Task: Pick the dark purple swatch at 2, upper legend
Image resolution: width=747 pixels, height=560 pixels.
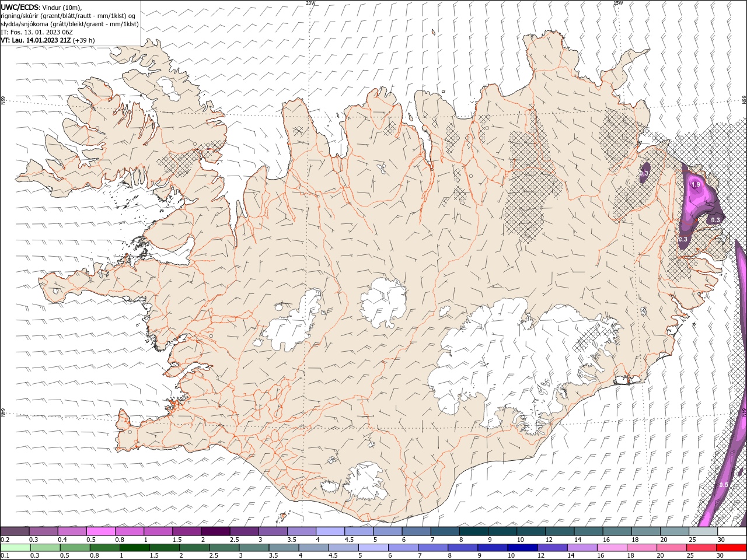Action: (215, 531)
